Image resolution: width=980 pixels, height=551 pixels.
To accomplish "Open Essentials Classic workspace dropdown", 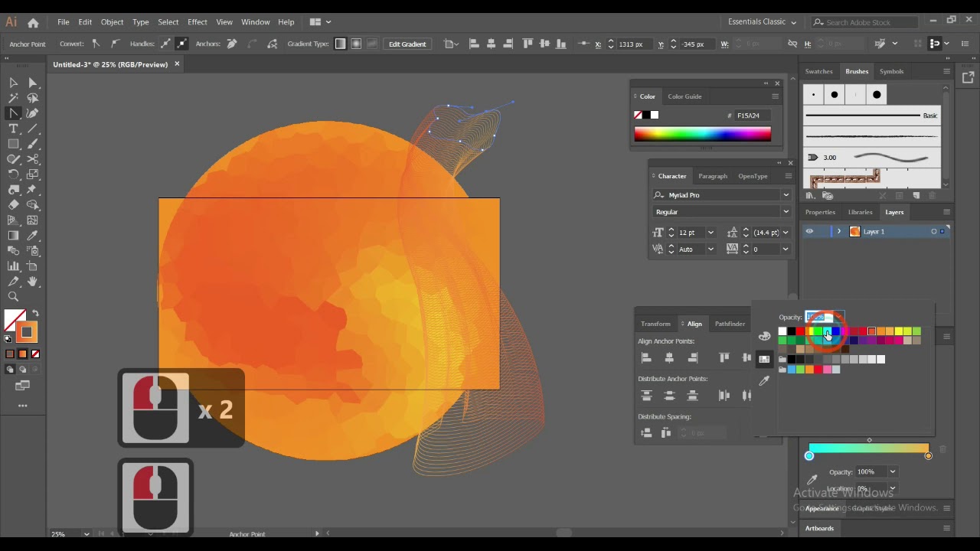I will [762, 22].
